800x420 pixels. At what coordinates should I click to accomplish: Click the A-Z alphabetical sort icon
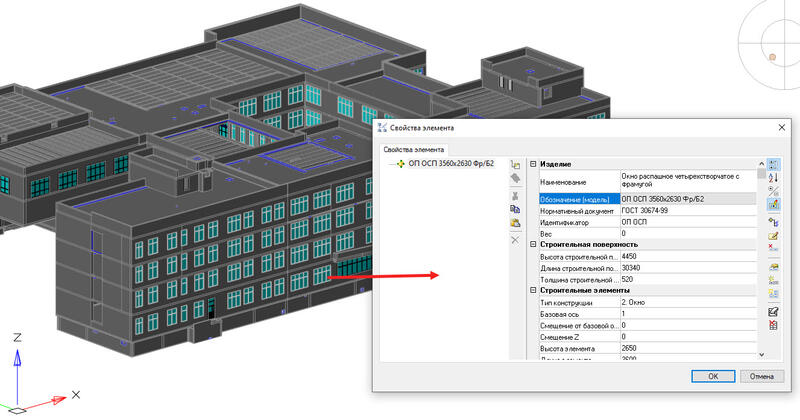pos(773,177)
